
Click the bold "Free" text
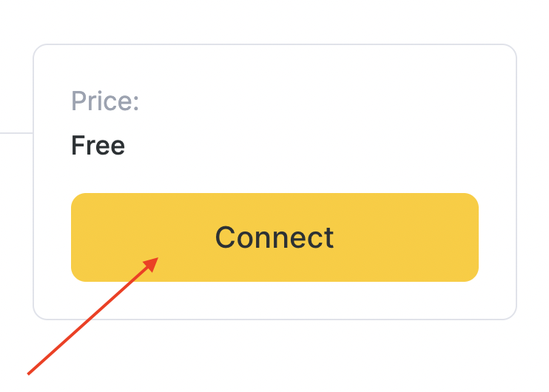[98, 146]
